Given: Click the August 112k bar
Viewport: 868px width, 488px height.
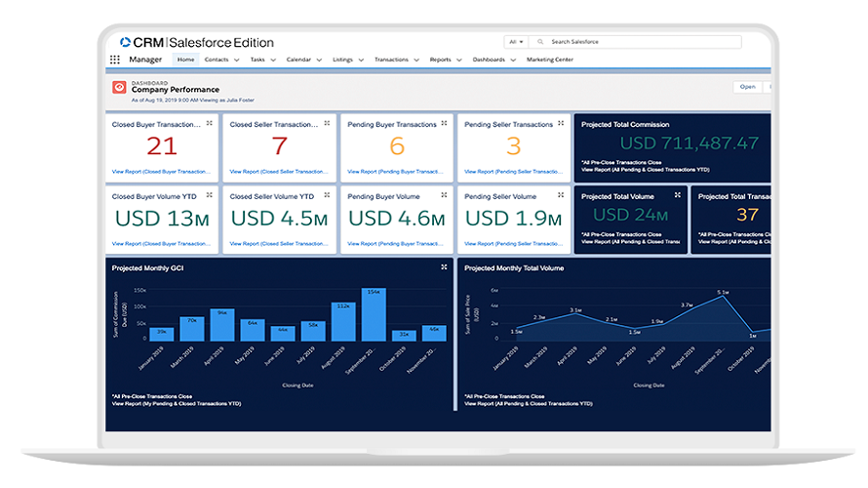Looking at the screenshot, I should click(x=343, y=322).
